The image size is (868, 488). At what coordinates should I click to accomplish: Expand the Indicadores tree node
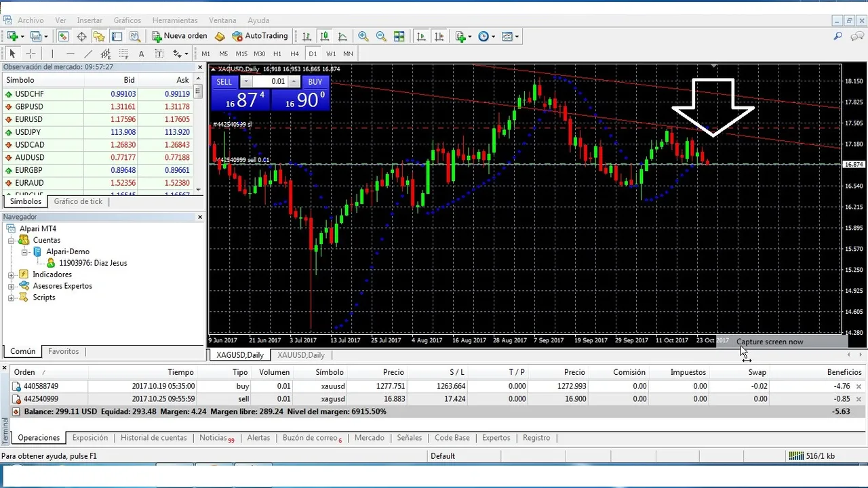tap(12, 274)
